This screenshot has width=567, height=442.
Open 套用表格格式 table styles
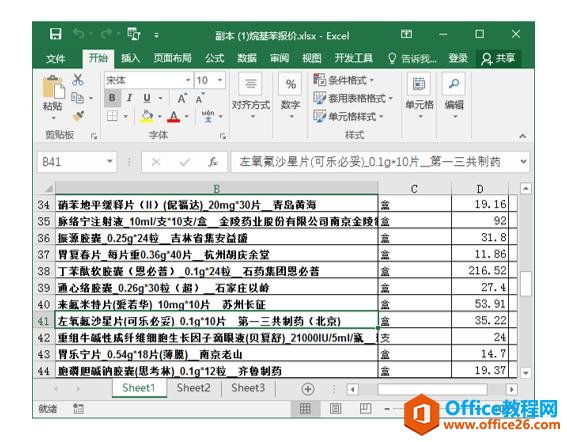click(353, 98)
